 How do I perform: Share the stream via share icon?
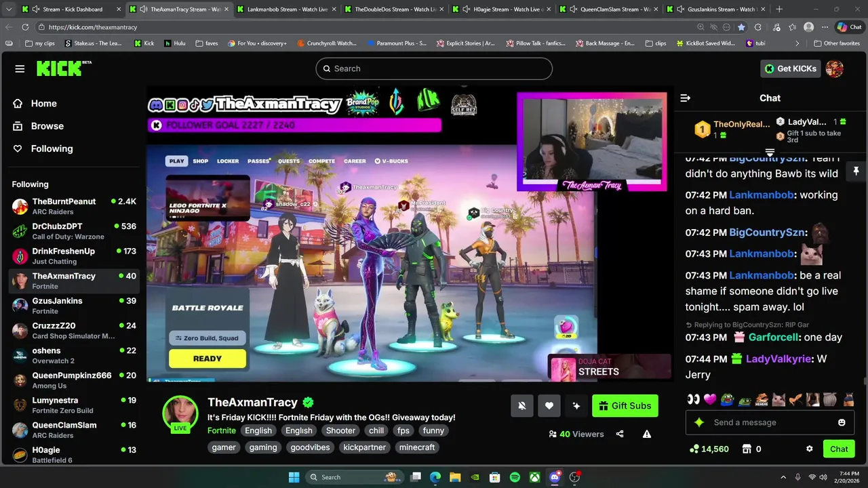click(x=620, y=434)
